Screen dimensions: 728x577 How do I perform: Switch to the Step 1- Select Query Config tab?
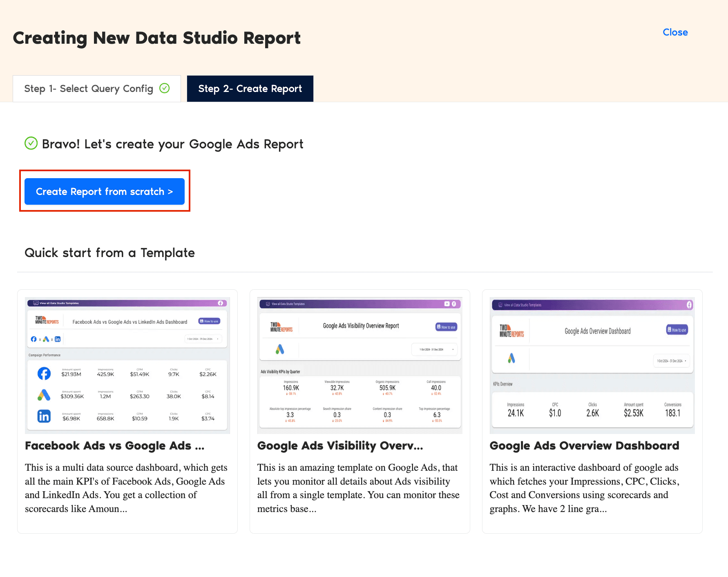[89, 88]
